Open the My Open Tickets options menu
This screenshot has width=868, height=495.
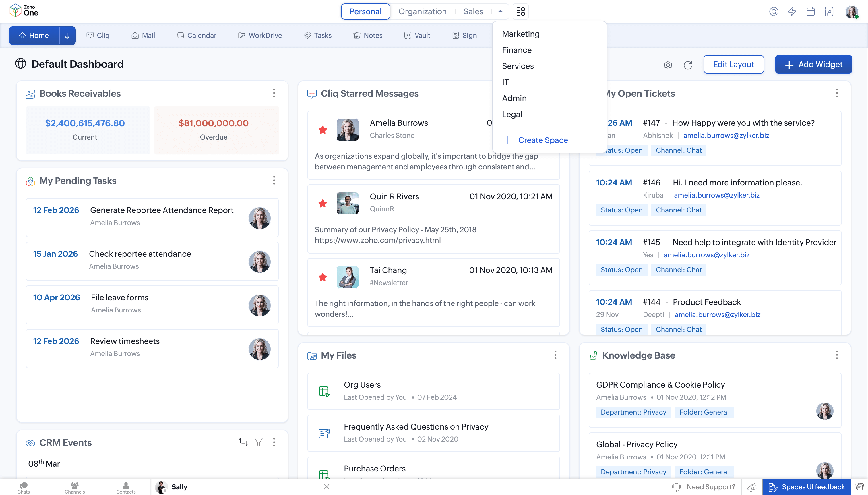coord(836,93)
